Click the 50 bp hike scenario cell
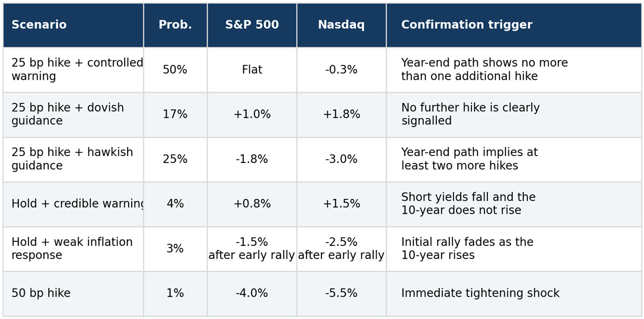This screenshot has width=644, height=319. [x=73, y=294]
